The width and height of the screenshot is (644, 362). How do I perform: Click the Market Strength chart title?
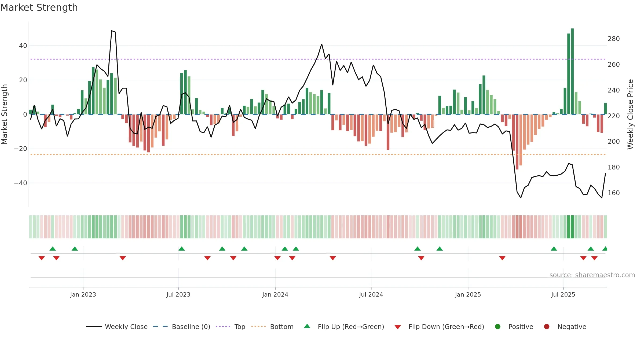39,8
